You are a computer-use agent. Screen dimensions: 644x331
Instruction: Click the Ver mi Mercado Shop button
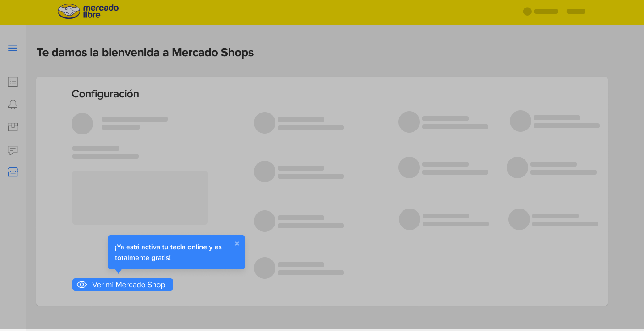tap(123, 285)
